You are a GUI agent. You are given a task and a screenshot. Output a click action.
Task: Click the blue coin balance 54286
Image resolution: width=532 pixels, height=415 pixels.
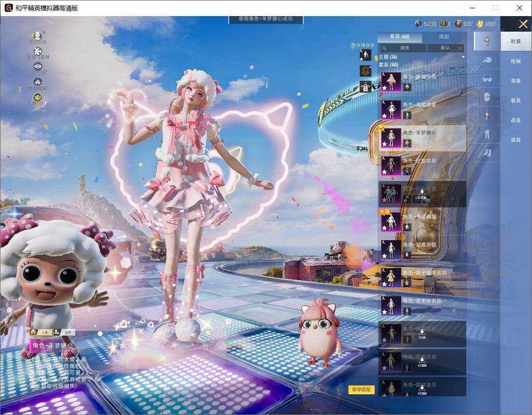(426, 24)
